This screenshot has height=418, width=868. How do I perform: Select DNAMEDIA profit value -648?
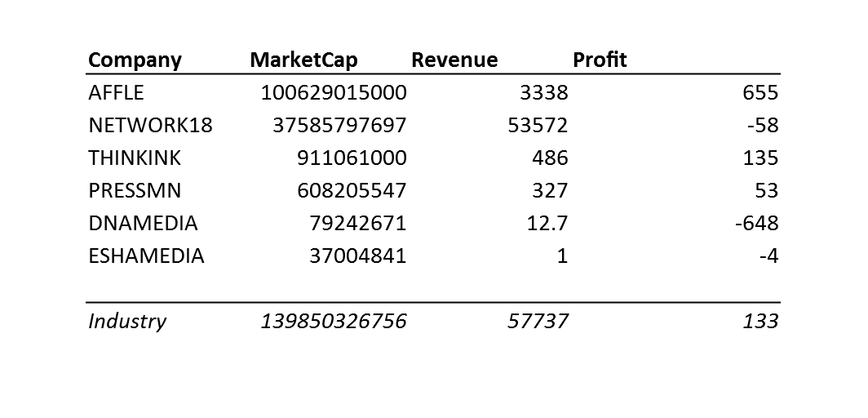pos(756,223)
